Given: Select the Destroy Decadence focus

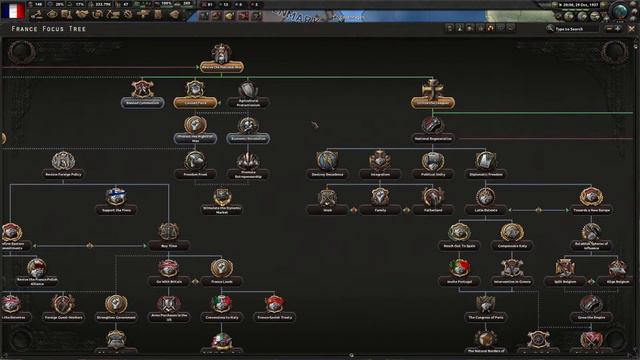Looking at the screenshot, I should [327, 166].
